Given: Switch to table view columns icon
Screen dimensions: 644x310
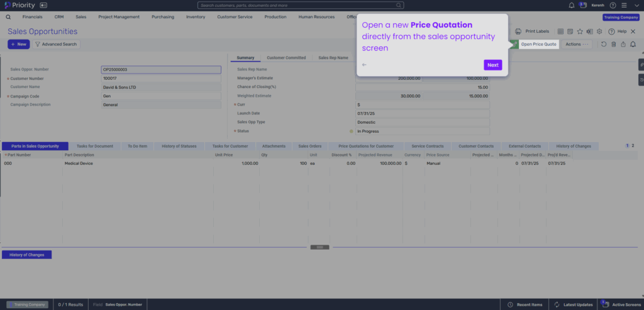Looking at the screenshot, I should [x=560, y=31].
